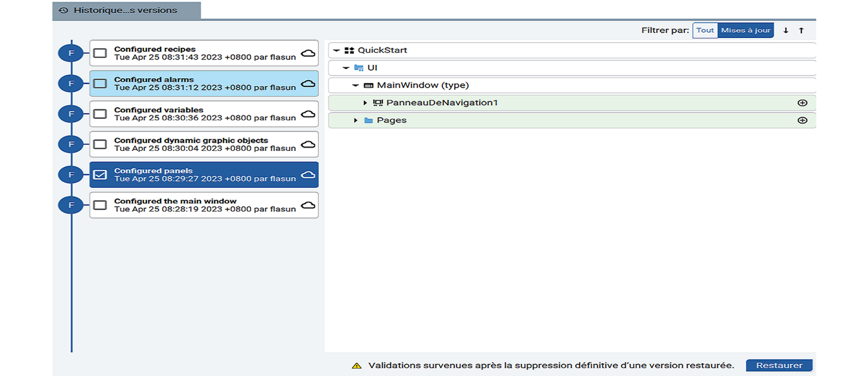Select the Historique versions tab

click(126, 10)
